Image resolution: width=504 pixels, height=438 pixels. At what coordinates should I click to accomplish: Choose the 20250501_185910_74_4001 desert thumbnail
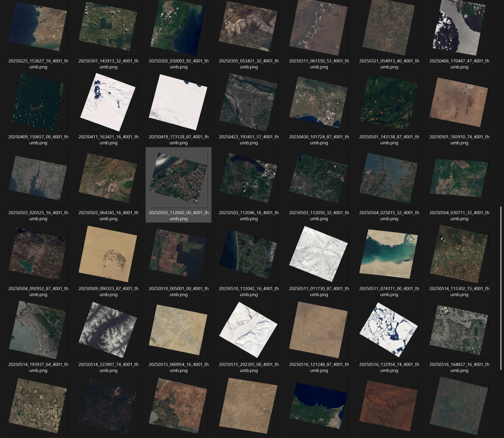459,102
